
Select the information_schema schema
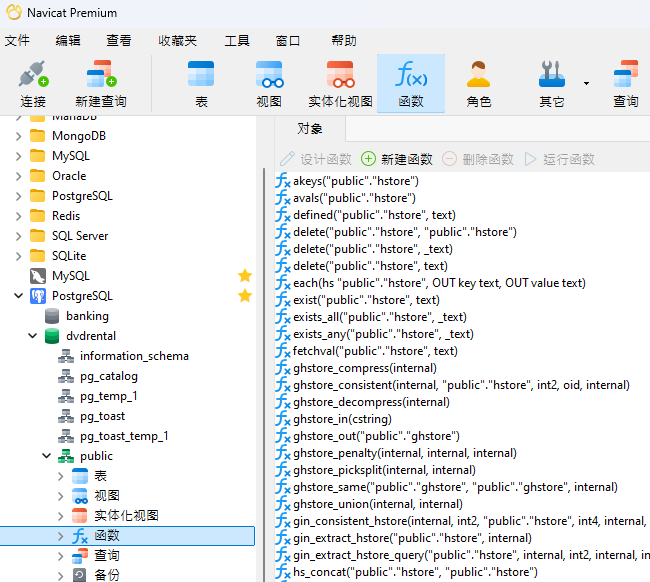134,356
